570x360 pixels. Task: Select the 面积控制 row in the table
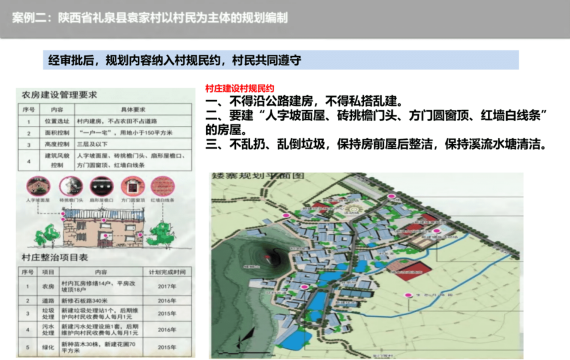click(x=105, y=133)
